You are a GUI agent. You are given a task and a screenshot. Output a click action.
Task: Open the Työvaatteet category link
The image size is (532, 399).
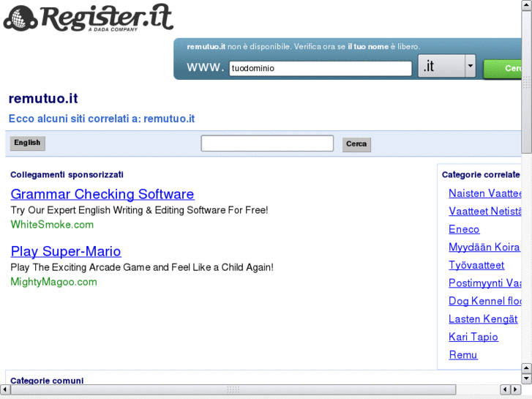coord(476,265)
